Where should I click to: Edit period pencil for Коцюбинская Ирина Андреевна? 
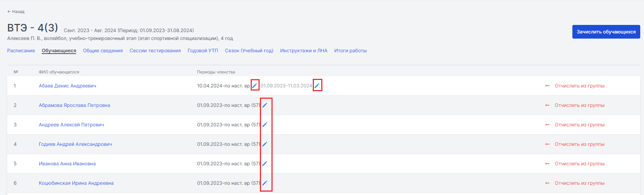[x=265, y=183]
